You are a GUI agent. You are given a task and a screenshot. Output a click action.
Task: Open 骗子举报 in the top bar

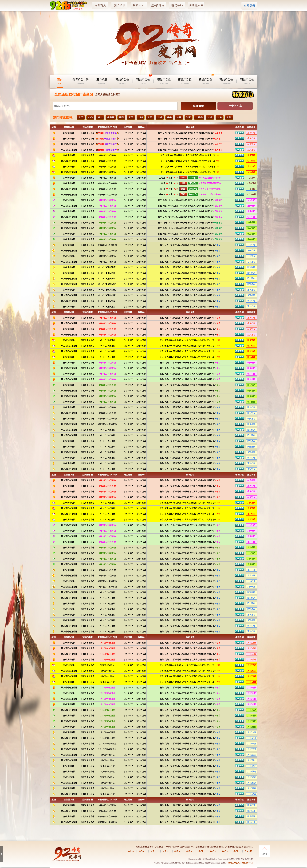[x=119, y=5]
